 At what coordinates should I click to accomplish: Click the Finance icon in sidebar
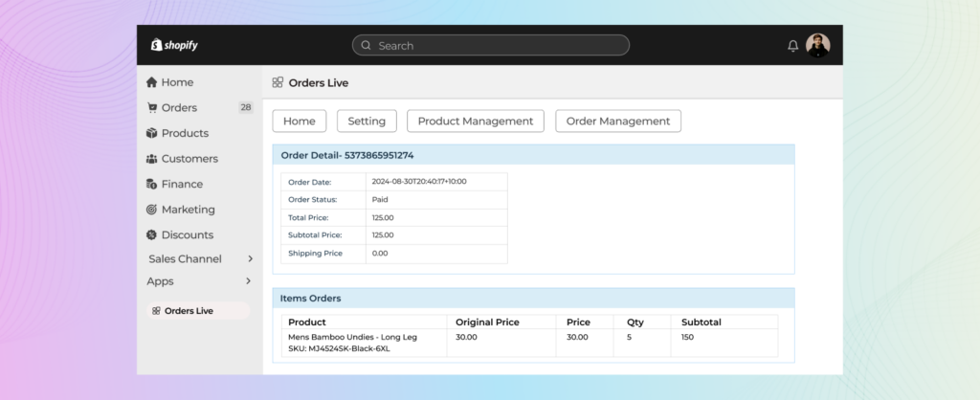click(x=151, y=184)
